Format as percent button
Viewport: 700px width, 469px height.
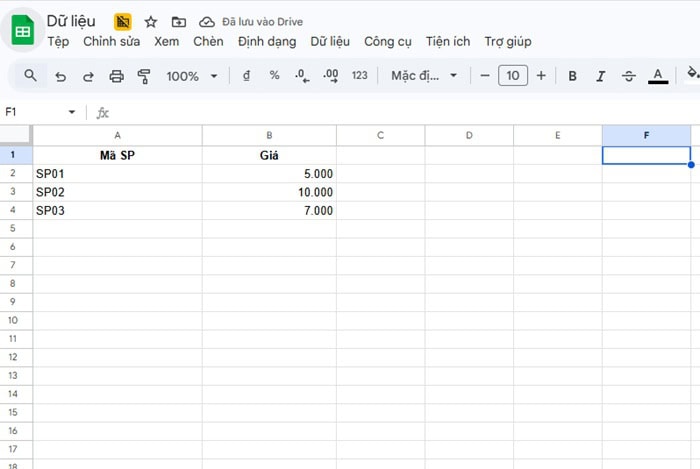[274, 76]
